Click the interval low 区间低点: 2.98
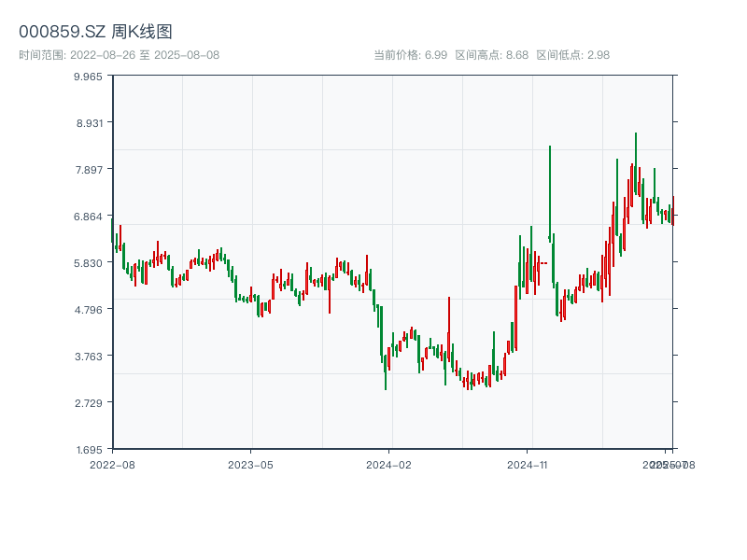Image resolution: width=747 pixels, height=560 pixels. pyautogui.click(x=573, y=55)
